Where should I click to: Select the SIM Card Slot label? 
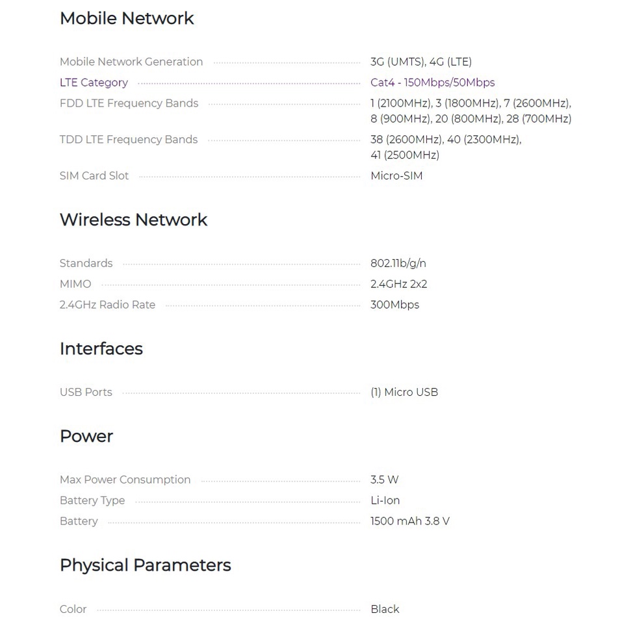coord(94,176)
